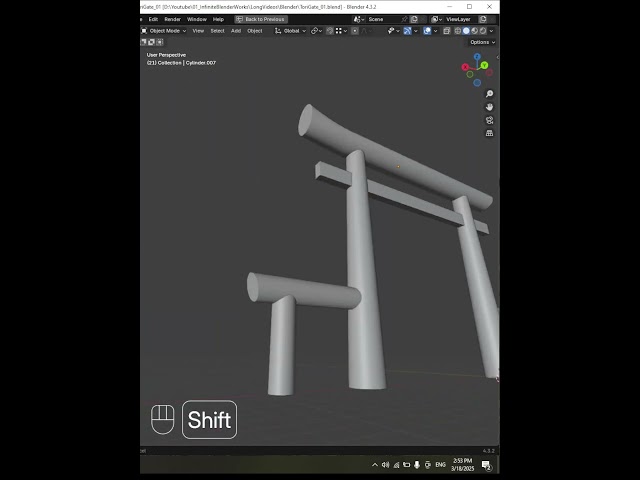The height and width of the screenshot is (480, 640).
Task: Click the Blender version 4.3.2 status text
Action: tap(489, 451)
